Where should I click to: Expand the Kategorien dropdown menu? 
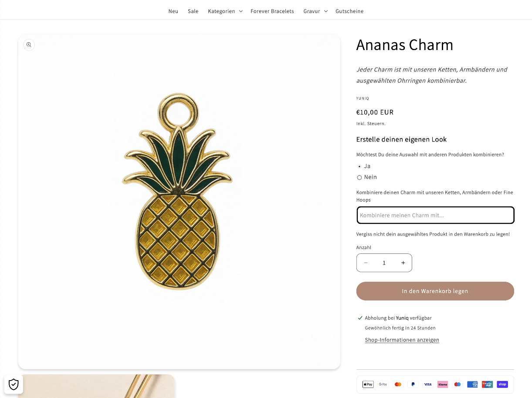coord(225,11)
